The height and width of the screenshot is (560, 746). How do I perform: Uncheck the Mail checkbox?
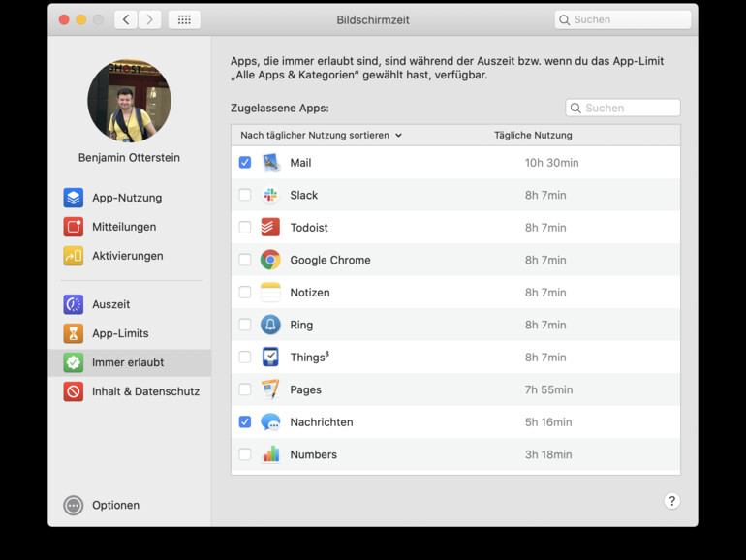tap(245, 163)
